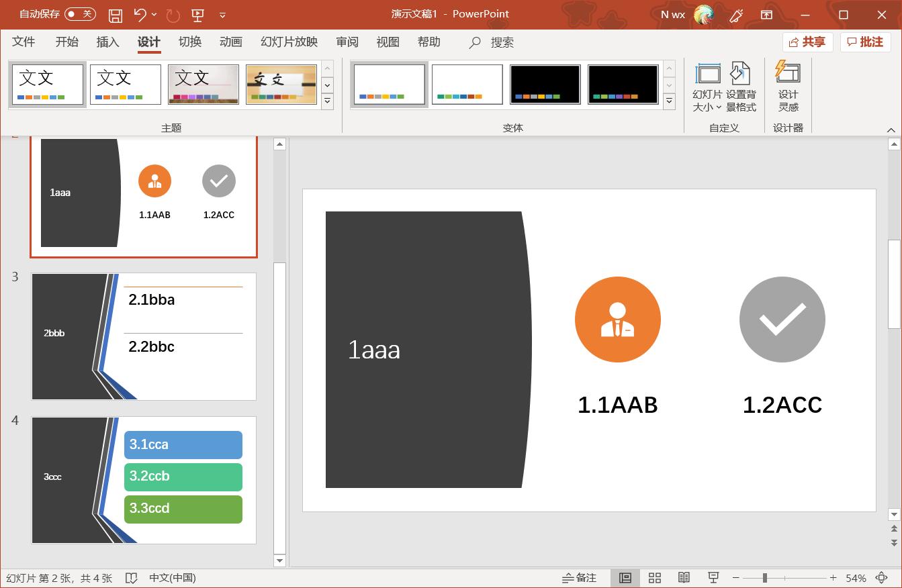Click the Share (共享) button
902x588 pixels.
(x=807, y=42)
